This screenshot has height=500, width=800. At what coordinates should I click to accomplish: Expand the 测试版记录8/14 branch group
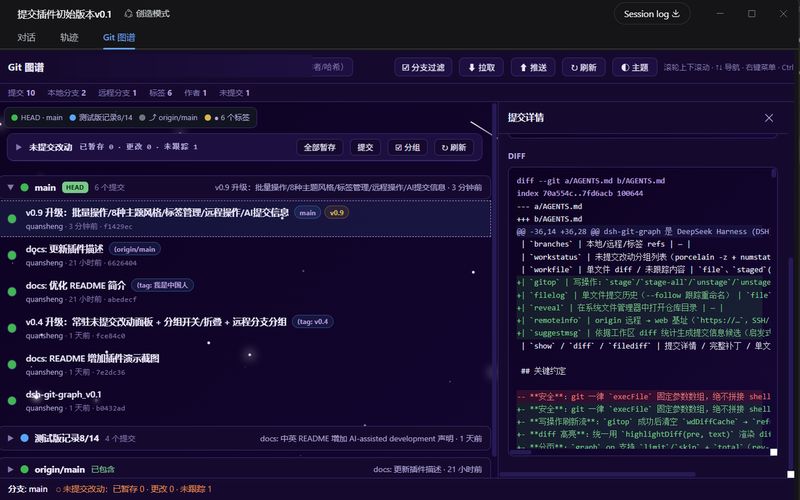pos(10,438)
